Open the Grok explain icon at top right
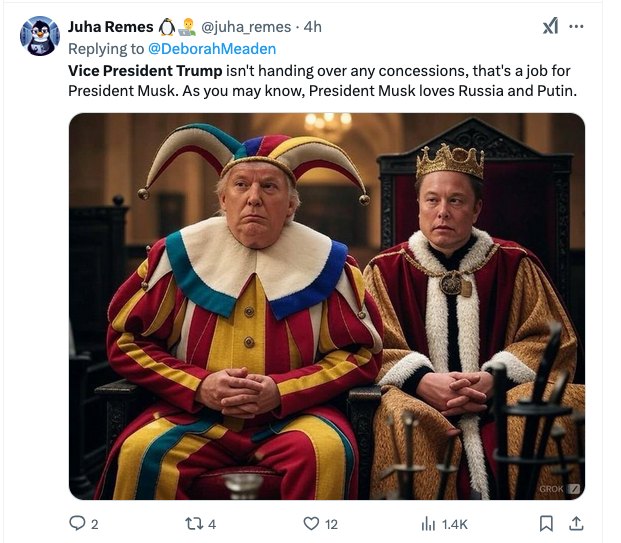Viewport: 621px width, 543px height. click(550, 27)
